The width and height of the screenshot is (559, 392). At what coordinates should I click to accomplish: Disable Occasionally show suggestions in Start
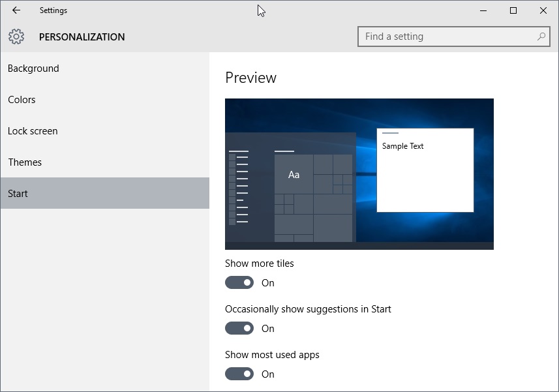point(239,328)
